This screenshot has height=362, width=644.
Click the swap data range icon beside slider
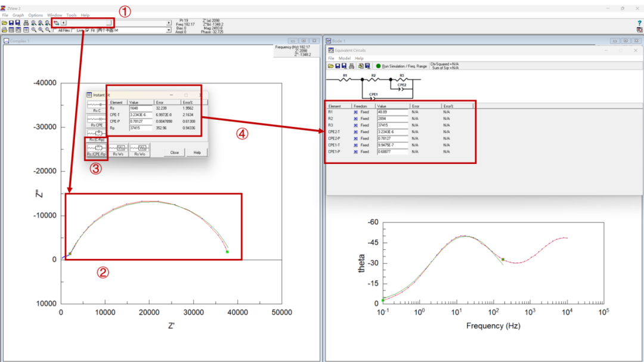click(x=56, y=23)
